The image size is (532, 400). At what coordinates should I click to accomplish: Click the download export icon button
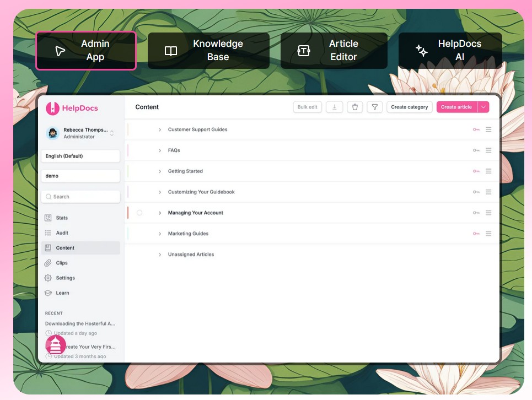(x=335, y=107)
